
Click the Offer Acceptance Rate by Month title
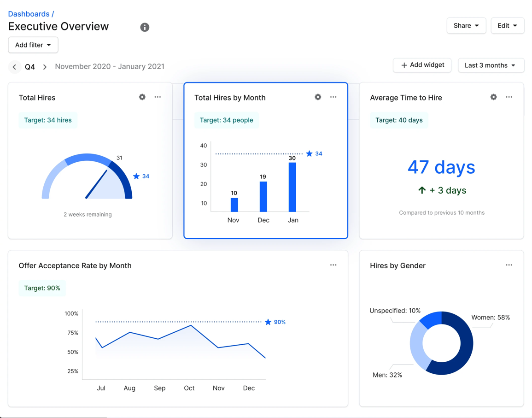point(75,266)
